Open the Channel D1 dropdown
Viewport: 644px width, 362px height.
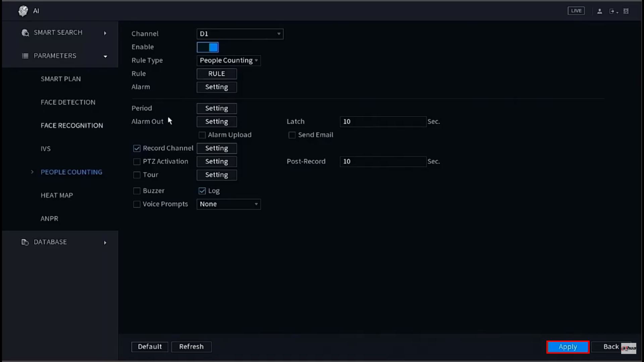pyautogui.click(x=240, y=34)
